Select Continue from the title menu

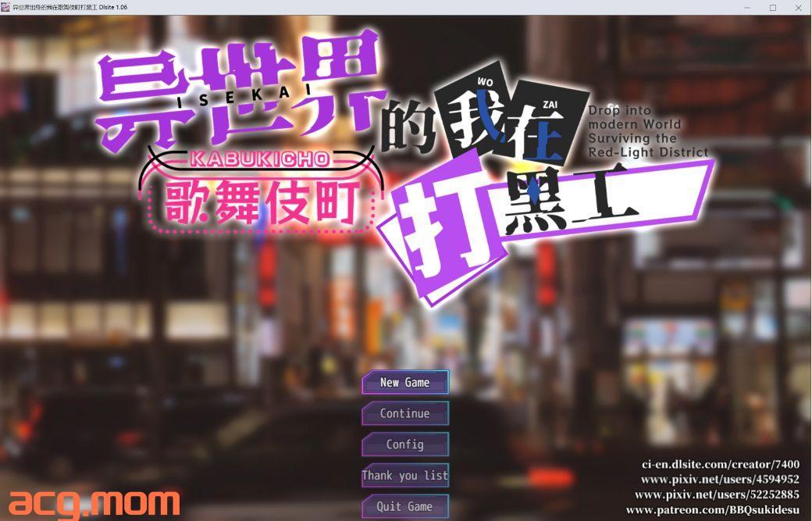tap(405, 413)
